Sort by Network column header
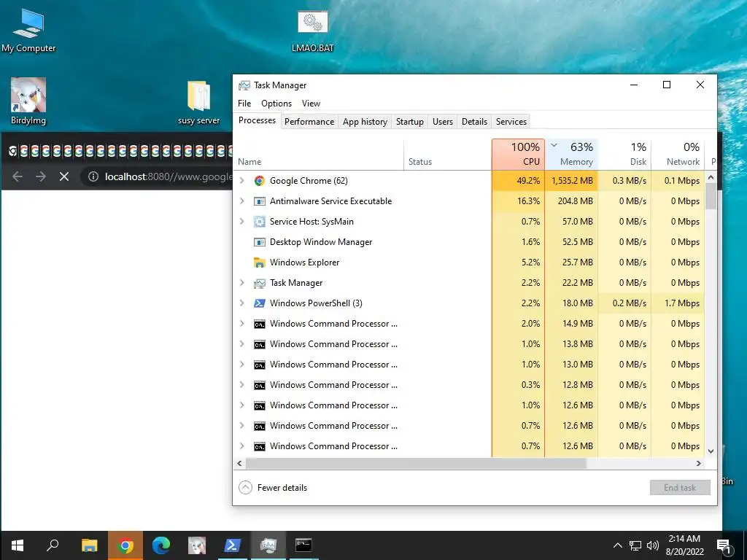 (x=678, y=155)
